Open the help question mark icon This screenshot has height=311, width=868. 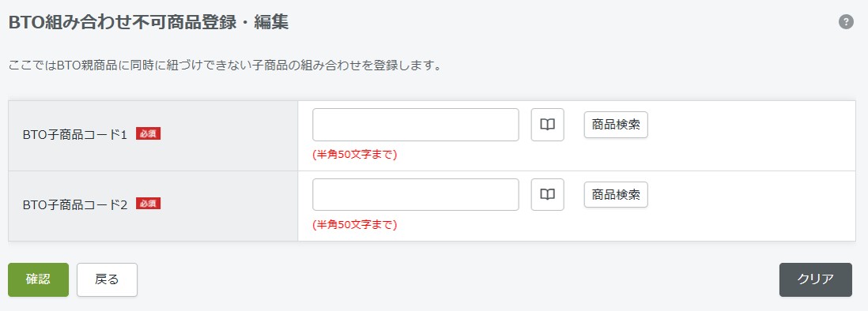(x=846, y=22)
